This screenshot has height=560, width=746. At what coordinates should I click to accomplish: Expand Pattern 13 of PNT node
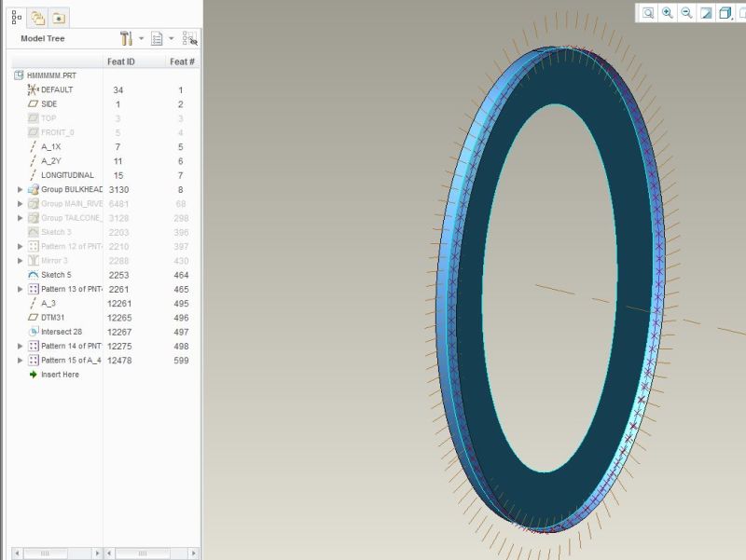pos(20,289)
